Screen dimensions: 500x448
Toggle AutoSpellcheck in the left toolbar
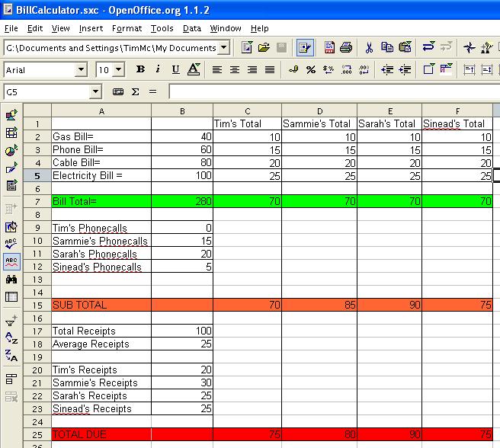[11, 262]
